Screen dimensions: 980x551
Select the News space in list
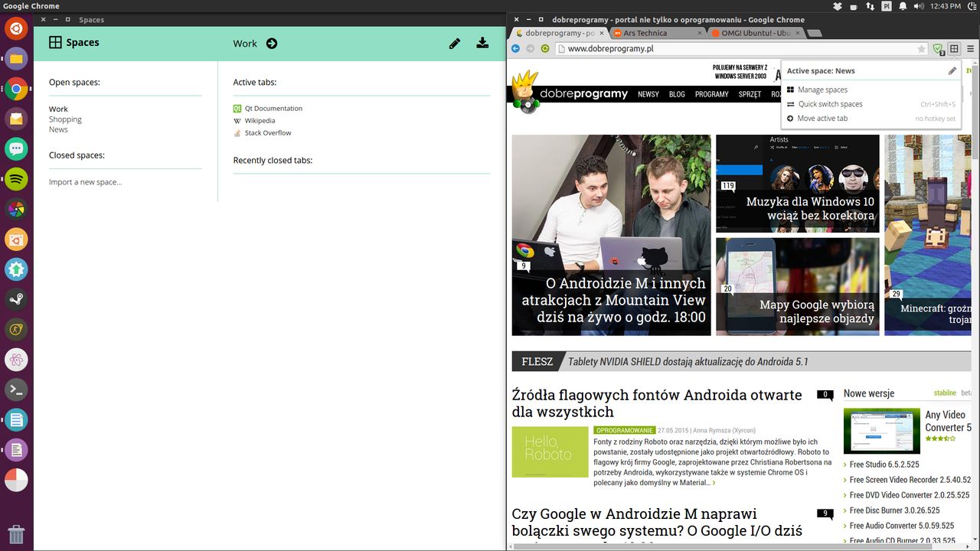(58, 129)
